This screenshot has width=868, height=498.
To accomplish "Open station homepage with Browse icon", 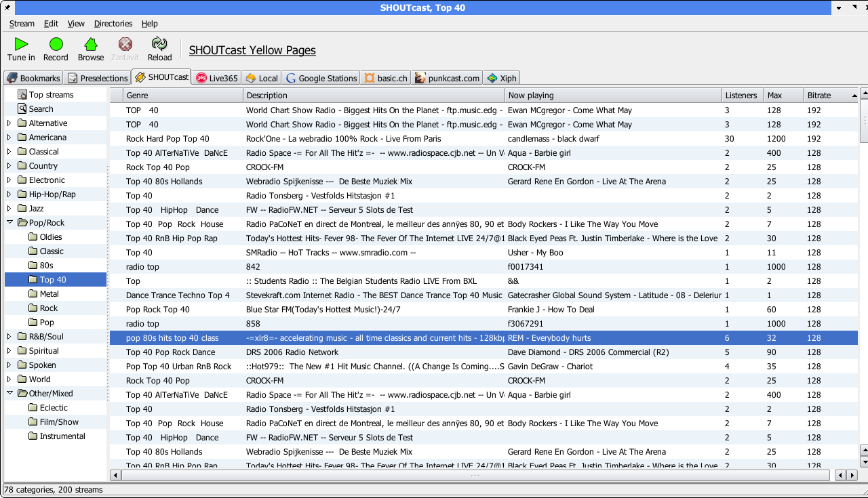I will click(90, 44).
